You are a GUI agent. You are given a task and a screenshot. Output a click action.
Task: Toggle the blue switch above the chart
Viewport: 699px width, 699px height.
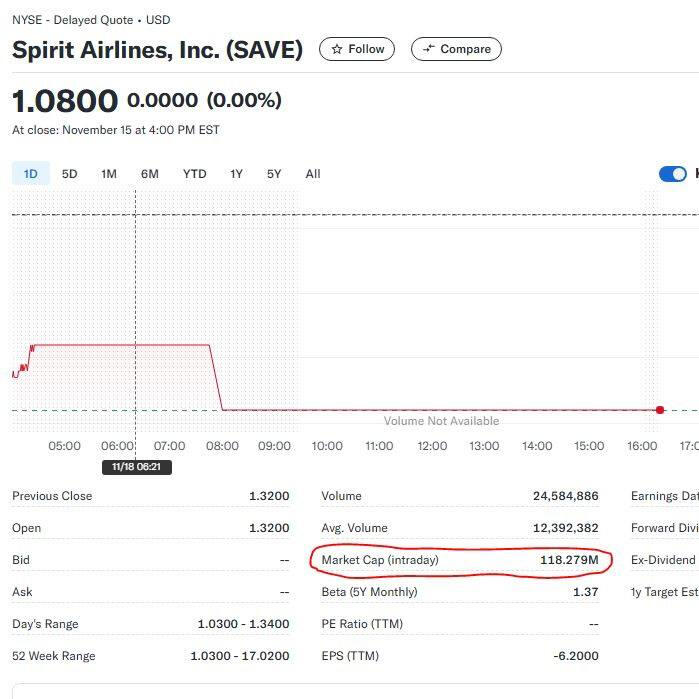[x=673, y=174]
